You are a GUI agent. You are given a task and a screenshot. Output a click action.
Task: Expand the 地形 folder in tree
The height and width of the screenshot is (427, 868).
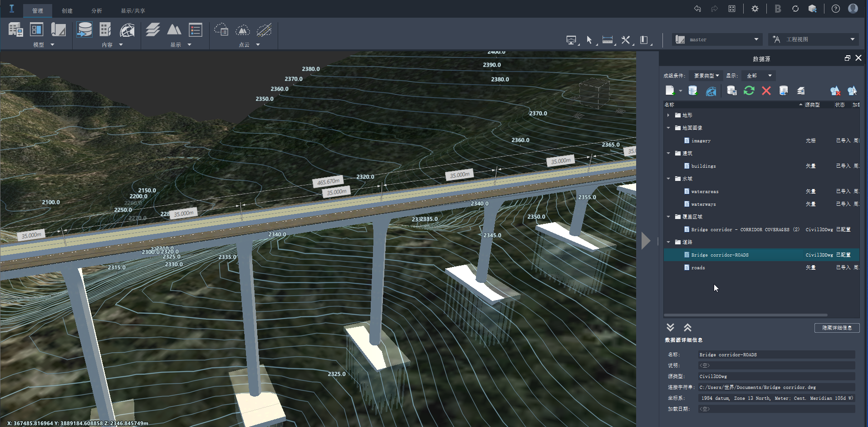click(x=668, y=115)
